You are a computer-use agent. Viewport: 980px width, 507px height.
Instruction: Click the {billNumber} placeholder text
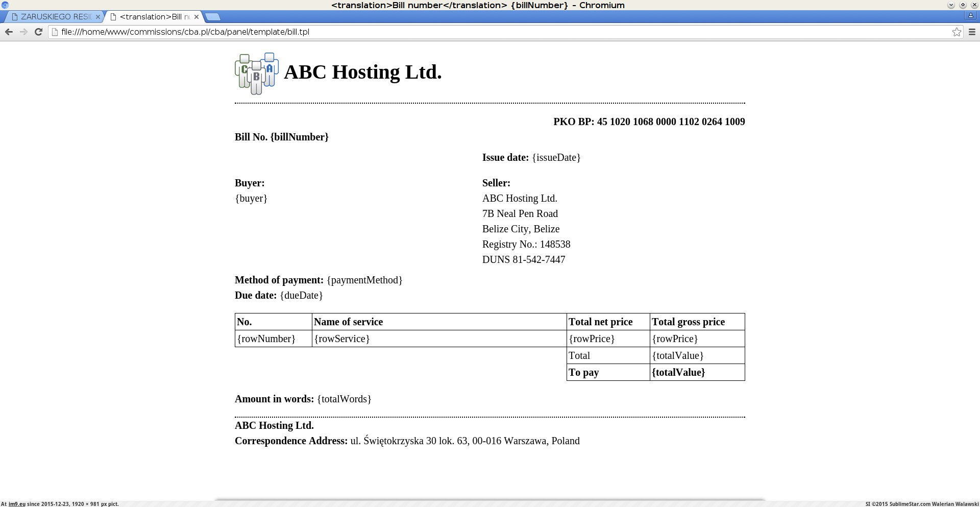click(299, 137)
